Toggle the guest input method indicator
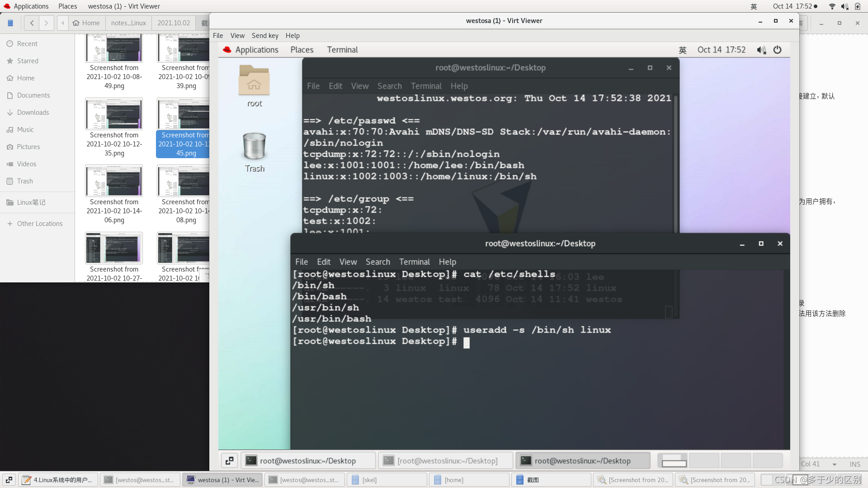The height and width of the screenshot is (488, 868). click(x=683, y=50)
